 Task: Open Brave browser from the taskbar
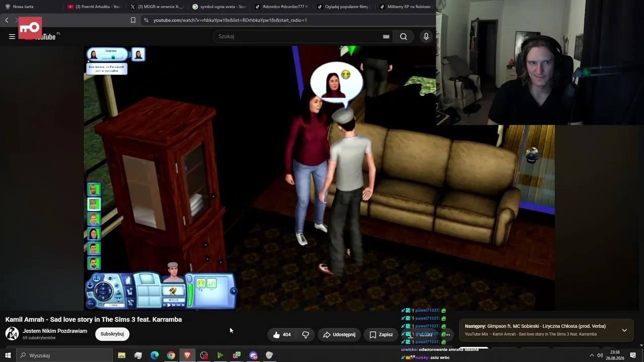188,355
